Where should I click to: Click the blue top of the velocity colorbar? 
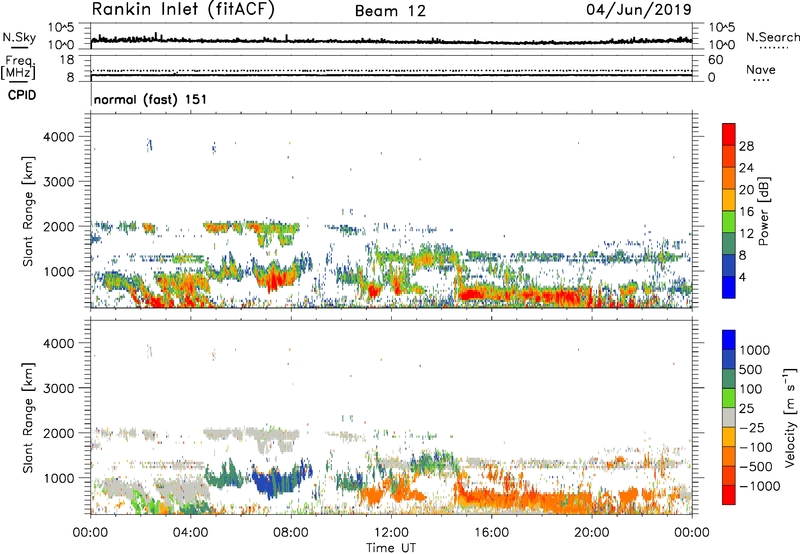729,340
